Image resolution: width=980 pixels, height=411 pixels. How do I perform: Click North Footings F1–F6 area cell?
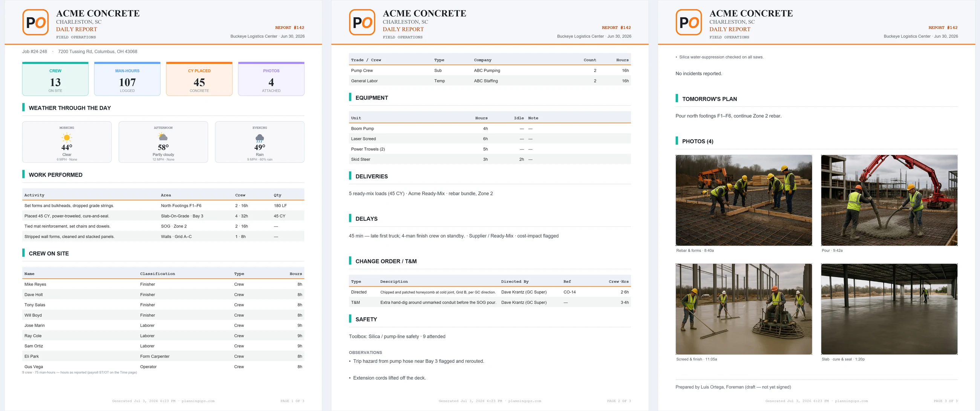click(181, 205)
